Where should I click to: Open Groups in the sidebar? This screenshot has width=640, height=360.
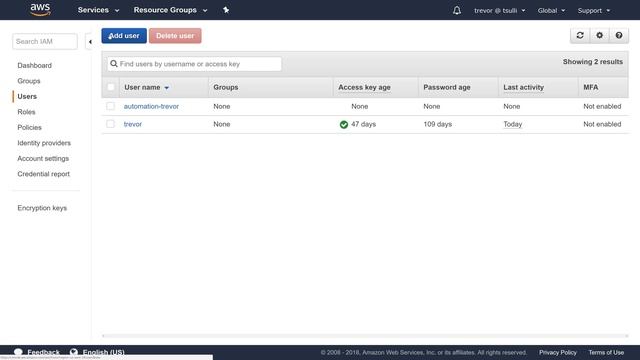[29, 81]
